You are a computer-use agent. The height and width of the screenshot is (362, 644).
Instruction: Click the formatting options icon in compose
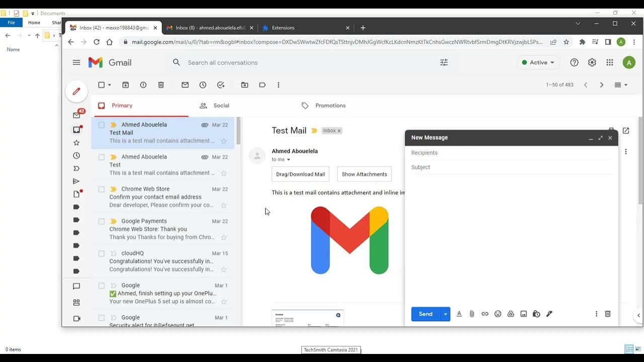pyautogui.click(x=459, y=314)
